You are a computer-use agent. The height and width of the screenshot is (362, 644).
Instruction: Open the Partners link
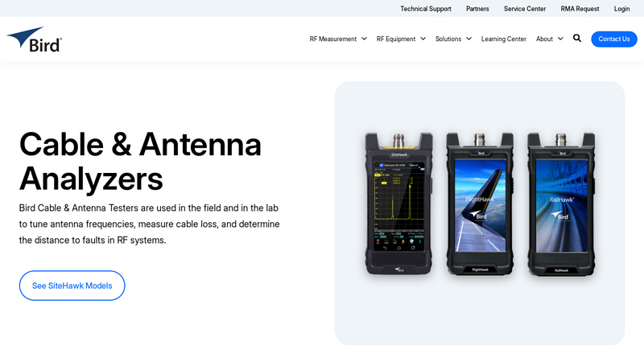point(477,9)
